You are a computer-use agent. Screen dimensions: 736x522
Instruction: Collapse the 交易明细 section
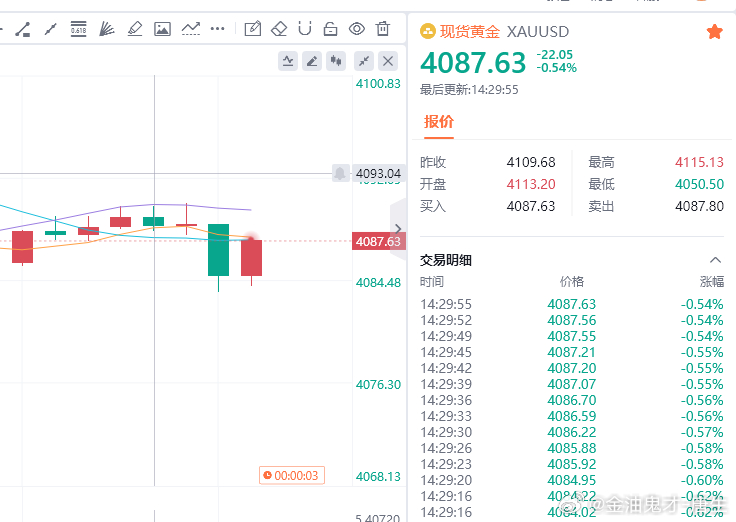[x=715, y=260]
